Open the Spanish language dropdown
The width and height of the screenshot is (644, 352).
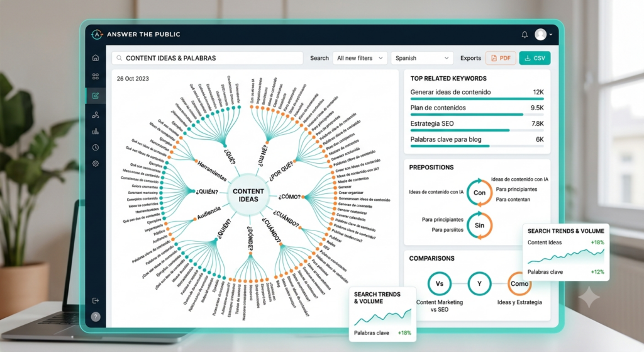(x=422, y=58)
